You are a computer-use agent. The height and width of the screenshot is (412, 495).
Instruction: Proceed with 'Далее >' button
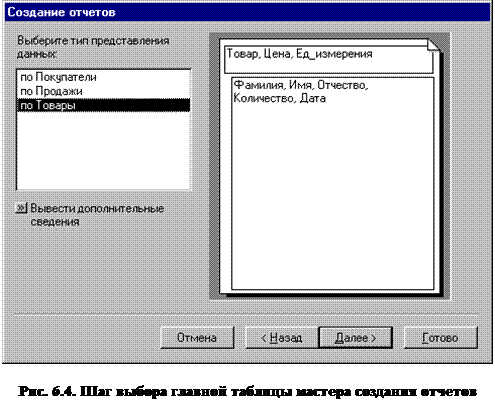pos(355,338)
